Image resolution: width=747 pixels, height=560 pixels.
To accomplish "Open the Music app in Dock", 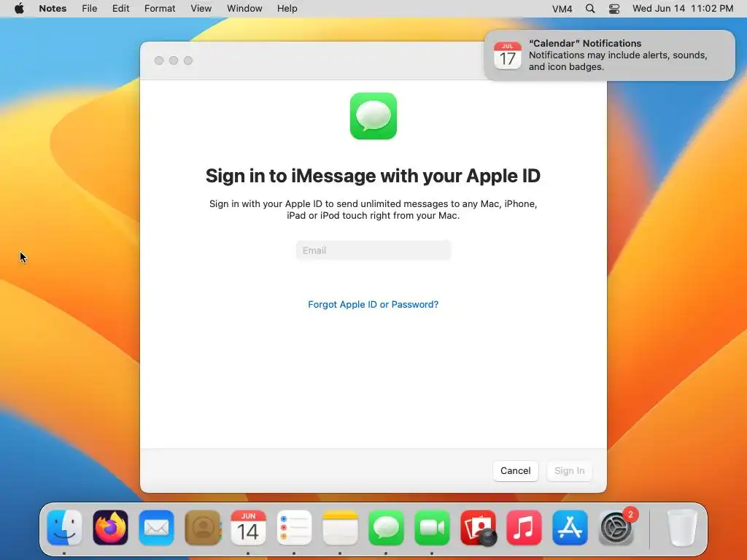I will [x=524, y=528].
